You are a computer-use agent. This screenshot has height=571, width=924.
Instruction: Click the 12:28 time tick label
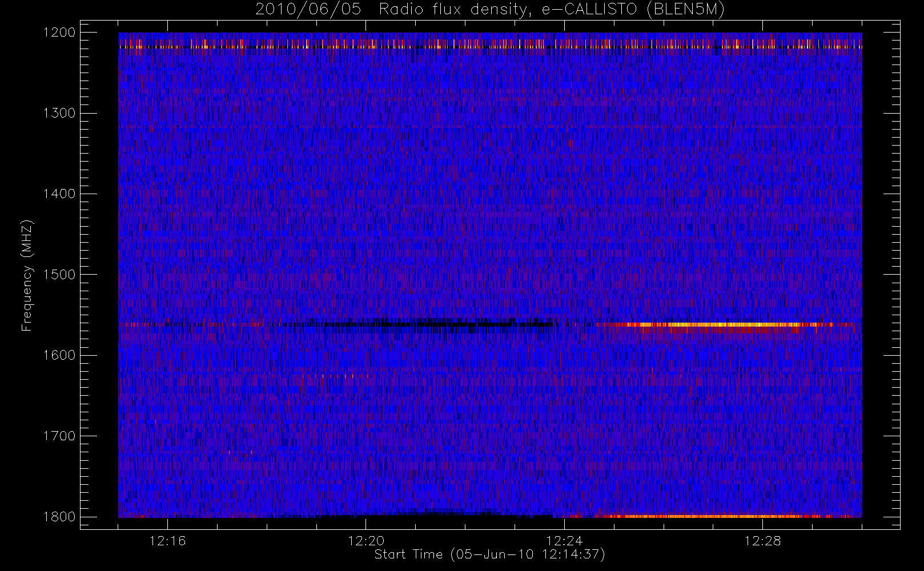(762, 540)
